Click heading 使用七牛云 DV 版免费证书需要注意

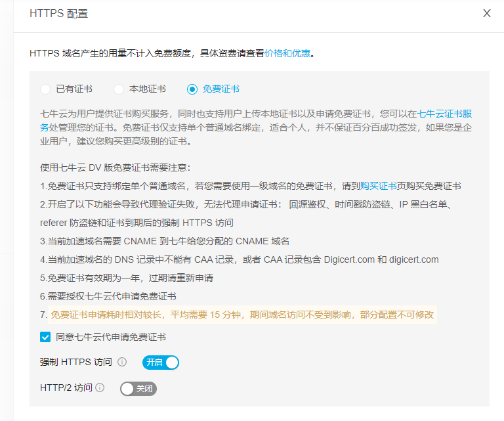[x=115, y=167]
